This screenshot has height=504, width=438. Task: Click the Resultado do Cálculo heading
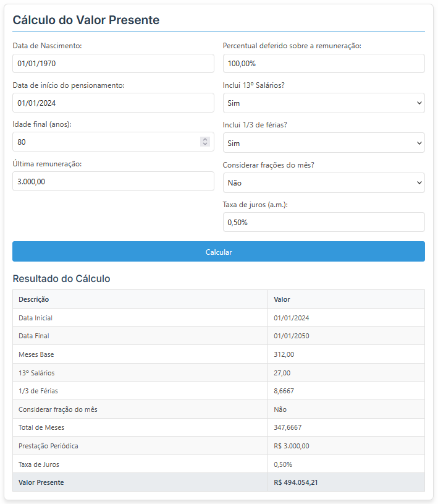click(61, 279)
